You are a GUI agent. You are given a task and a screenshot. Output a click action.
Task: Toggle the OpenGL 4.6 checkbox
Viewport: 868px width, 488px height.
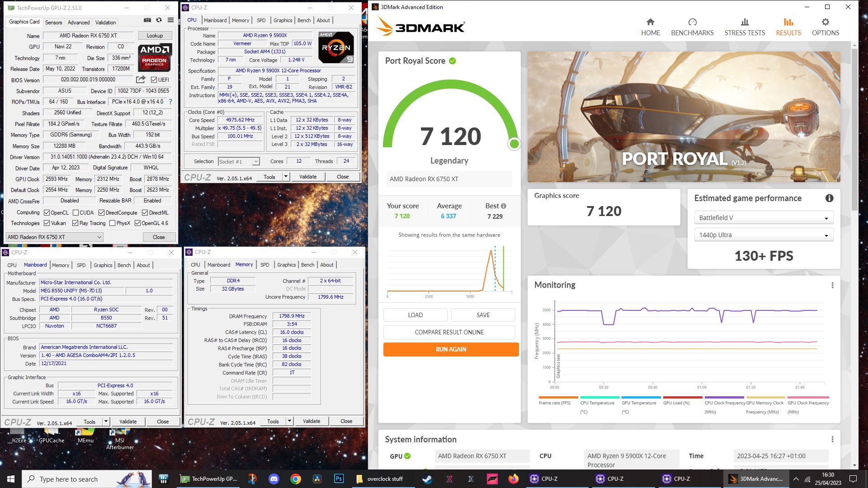coord(137,223)
